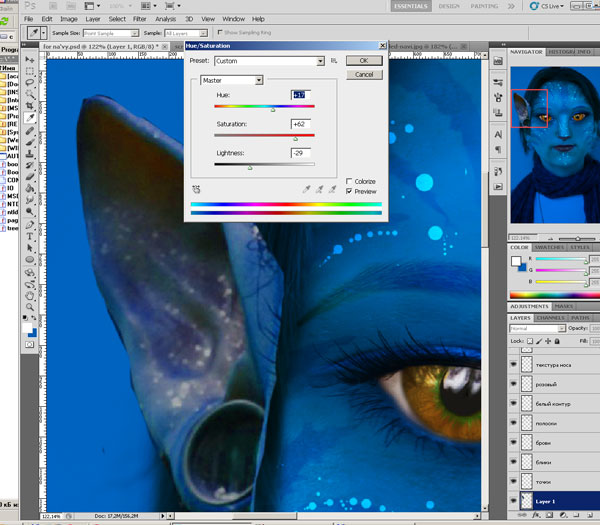The width and height of the screenshot is (600, 525).
Task: Uncheck the Preview checkbox
Action: tap(348, 190)
